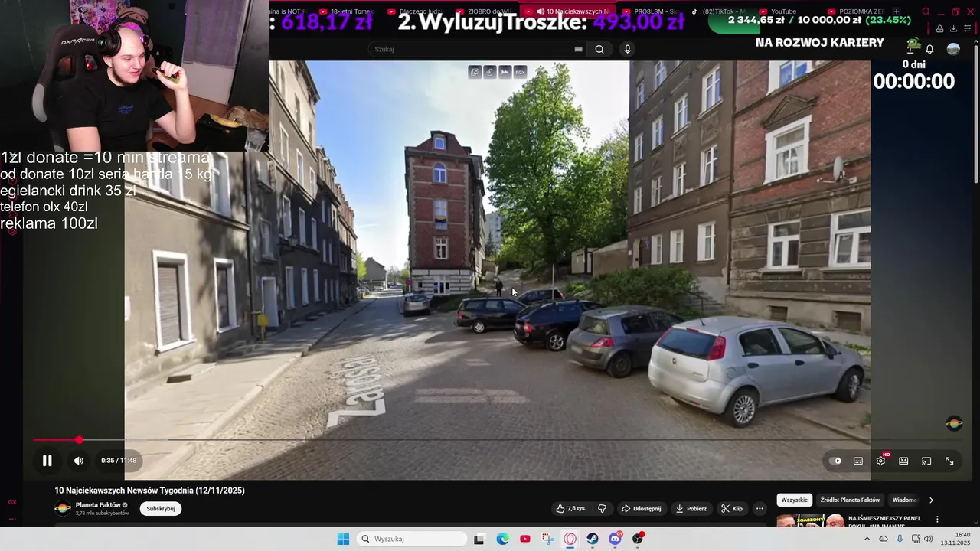Open the video in fullscreen
The image size is (980, 551).
pyautogui.click(x=949, y=461)
